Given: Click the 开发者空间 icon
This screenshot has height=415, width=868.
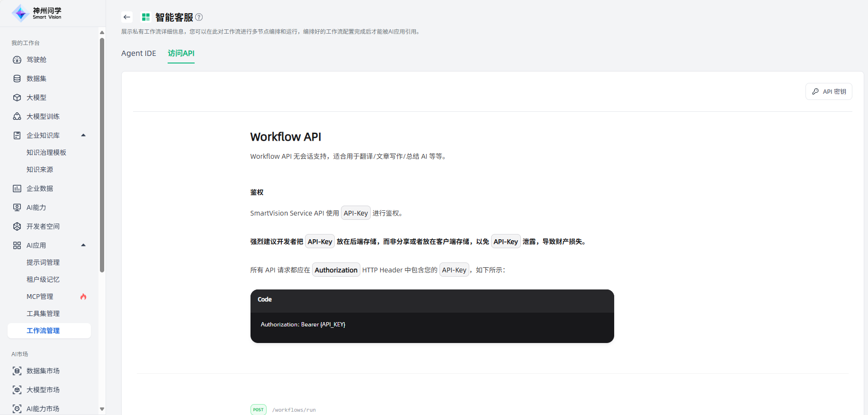Looking at the screenshot, I should pyautogui.click(x=17, y=226).
